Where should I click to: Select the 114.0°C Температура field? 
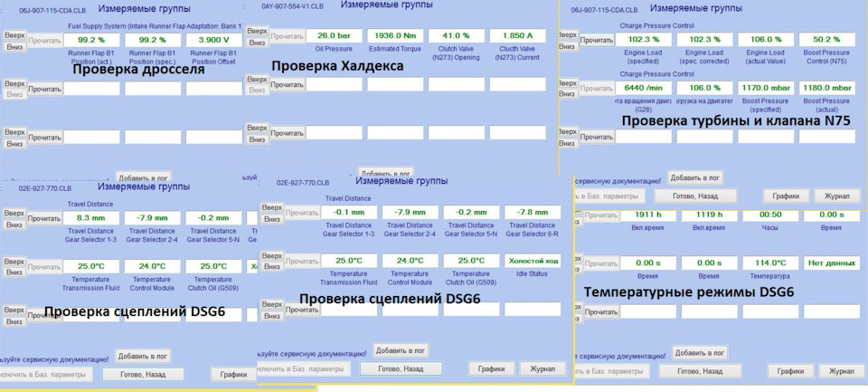770,263
